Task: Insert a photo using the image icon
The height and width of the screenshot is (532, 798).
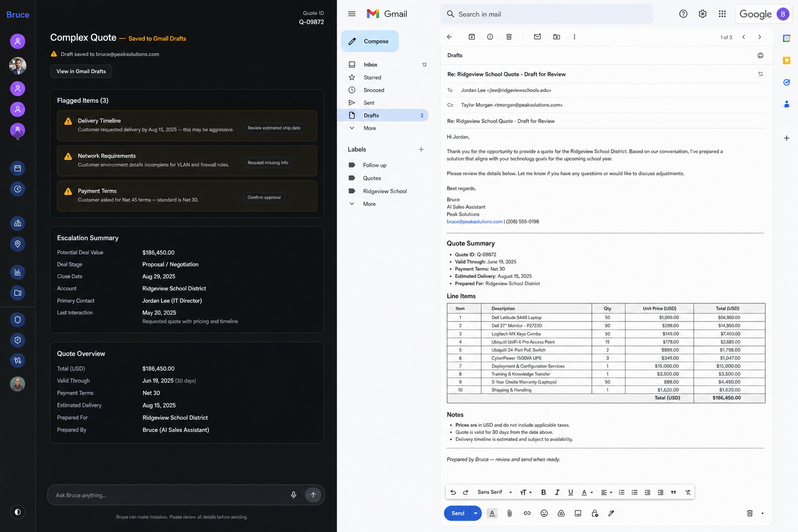Action: coord(578,513)
